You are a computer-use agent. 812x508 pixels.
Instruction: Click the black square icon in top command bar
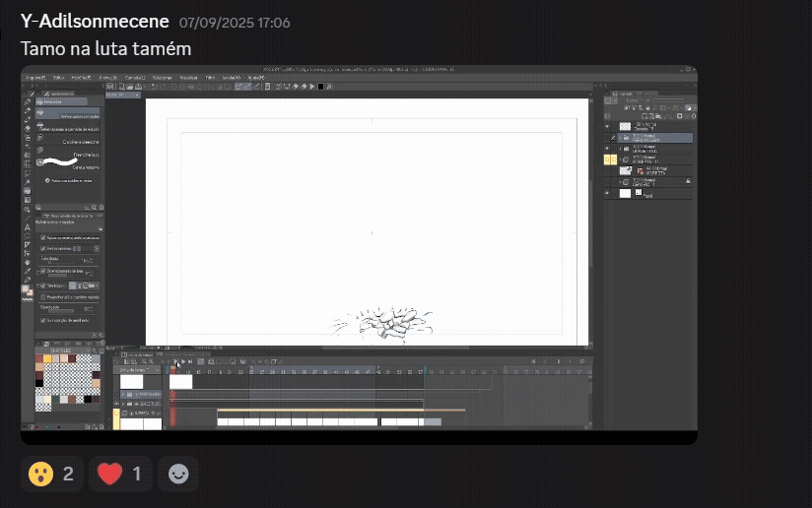click(320, 87)
